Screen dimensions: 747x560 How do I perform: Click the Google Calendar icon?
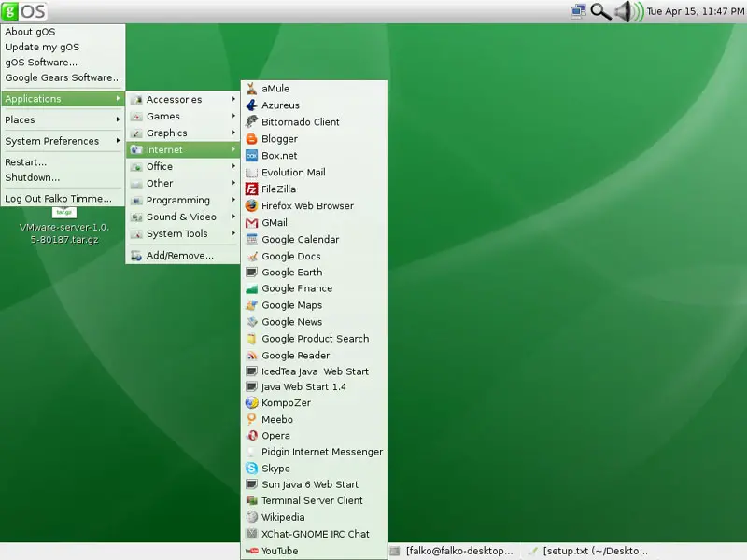(x=251, y=239)
